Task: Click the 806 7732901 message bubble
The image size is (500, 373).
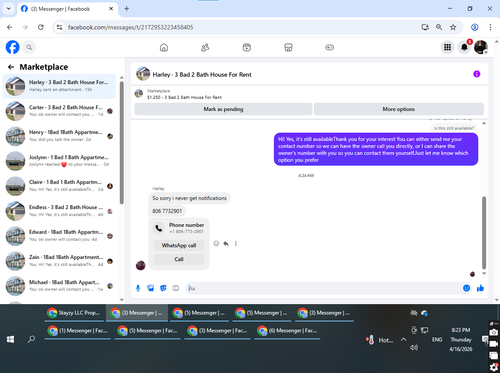Action: pyautogui.click(x=167, y=211)
